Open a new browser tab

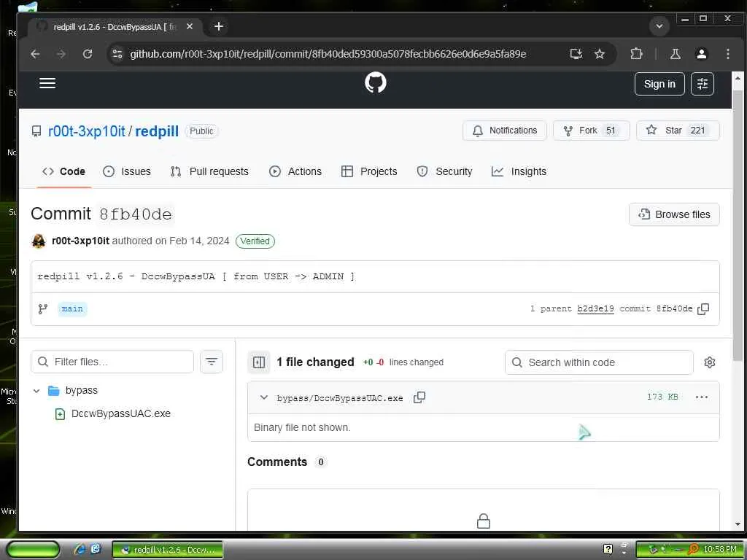point(219,26)
